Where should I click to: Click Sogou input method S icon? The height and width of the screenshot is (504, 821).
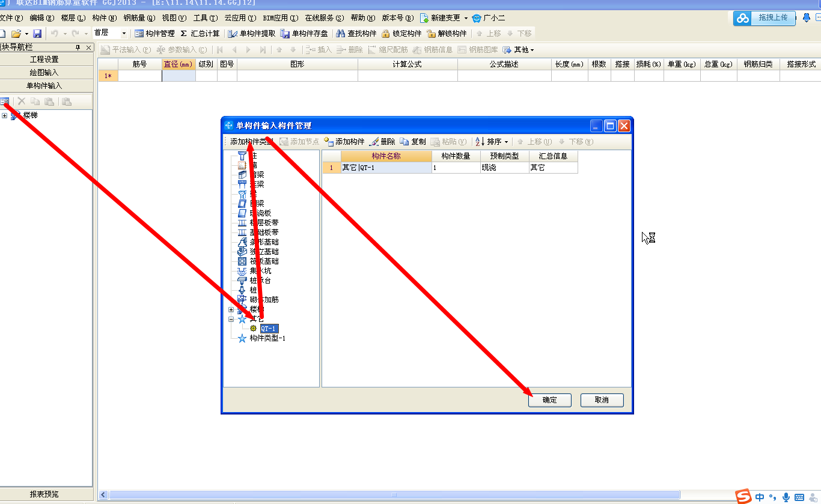(x=744, y=497)
